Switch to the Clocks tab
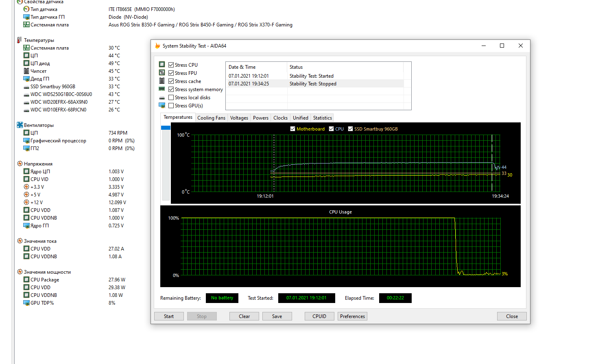Image resolution: width=598 pixels, height=364 pixels. [x=281, y=118]
